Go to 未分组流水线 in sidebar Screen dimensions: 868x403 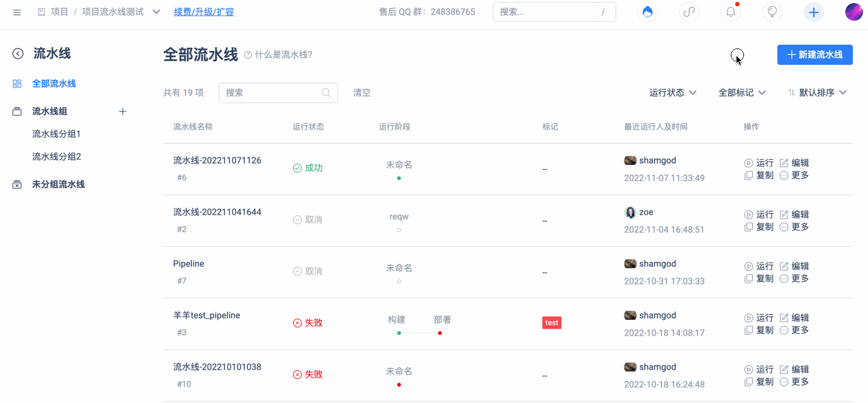(58, 184)
